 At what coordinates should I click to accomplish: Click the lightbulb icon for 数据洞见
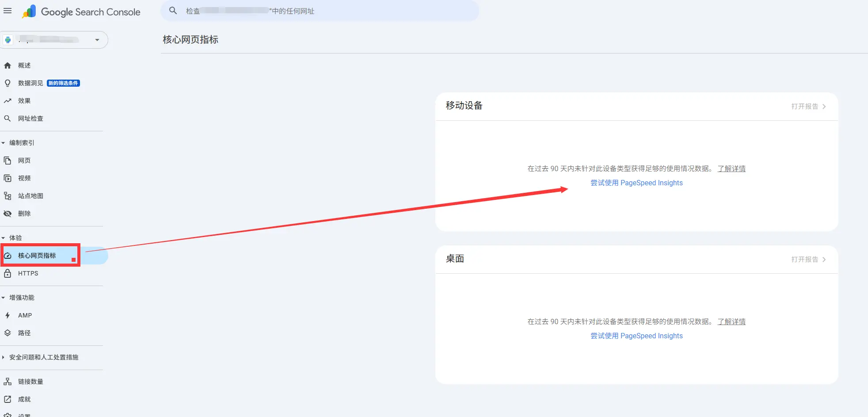(8, 83)
